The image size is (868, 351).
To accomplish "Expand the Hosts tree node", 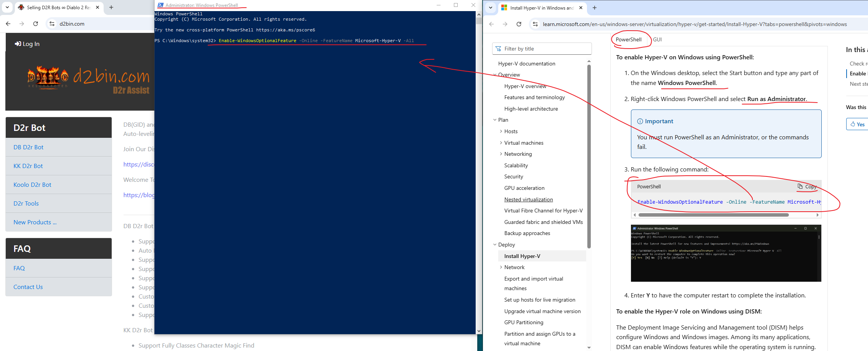I will 501,131.
